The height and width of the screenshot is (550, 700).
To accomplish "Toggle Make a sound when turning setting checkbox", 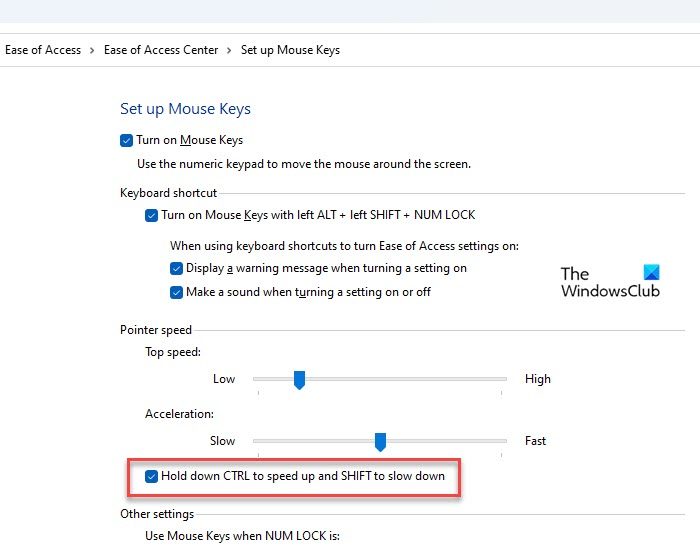I will 176,293.
